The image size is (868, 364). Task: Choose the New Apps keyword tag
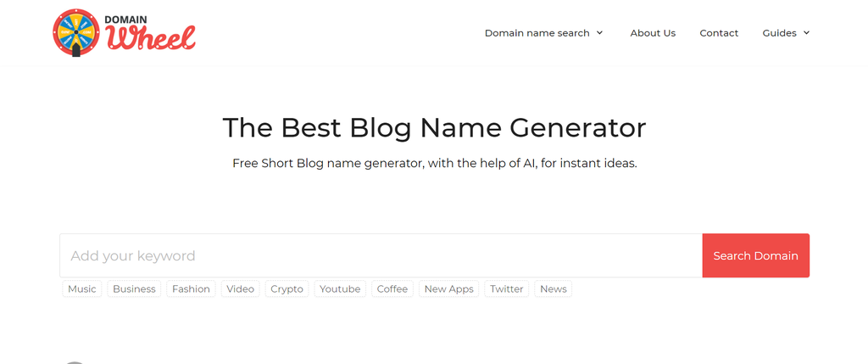pos(448,289)
